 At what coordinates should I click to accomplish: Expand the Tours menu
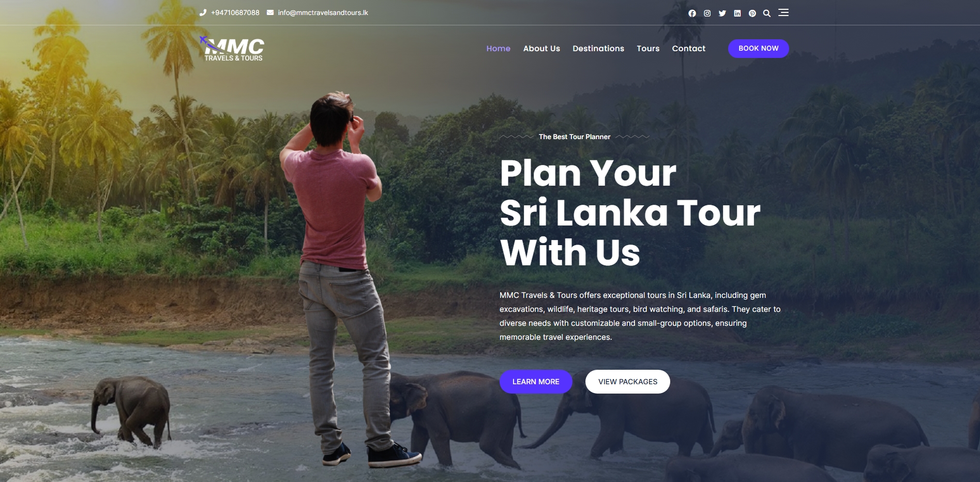(x=648, y=49)
